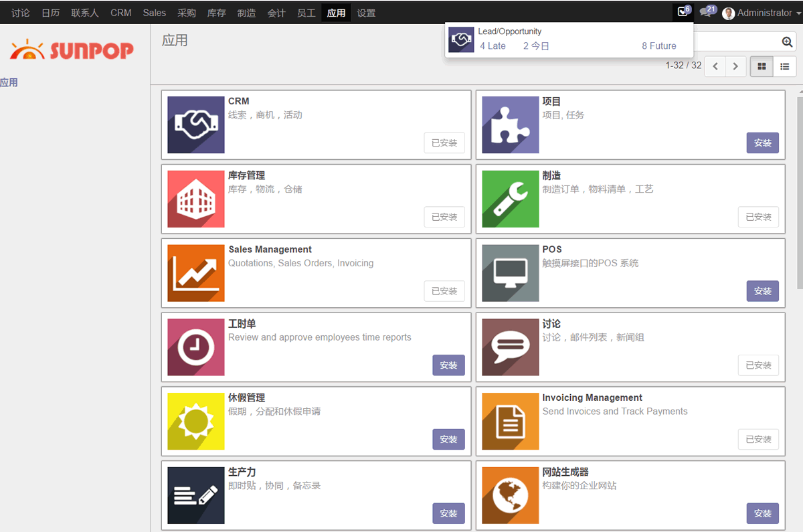Image resolution: width=803 pixels, height=532 pixels.
Task: Switch to kanban grid view
Action: tap(762, 66)
